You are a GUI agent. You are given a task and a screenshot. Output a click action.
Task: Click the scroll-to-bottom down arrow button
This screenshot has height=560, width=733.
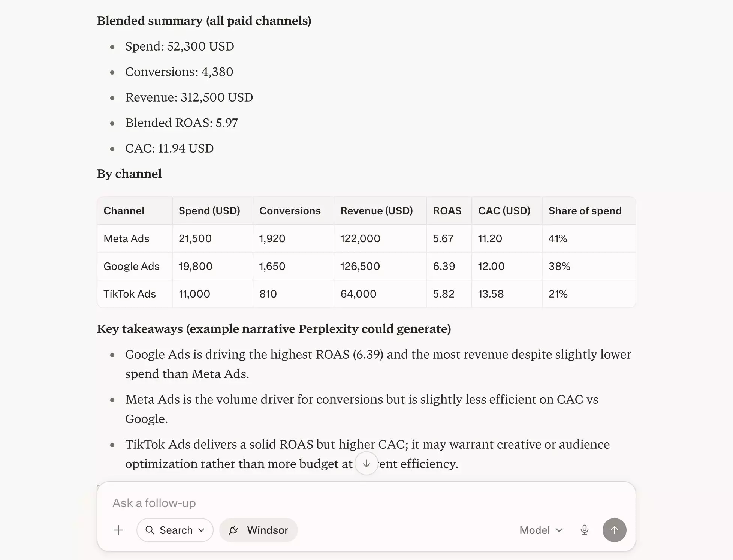(x=366, y=464)
